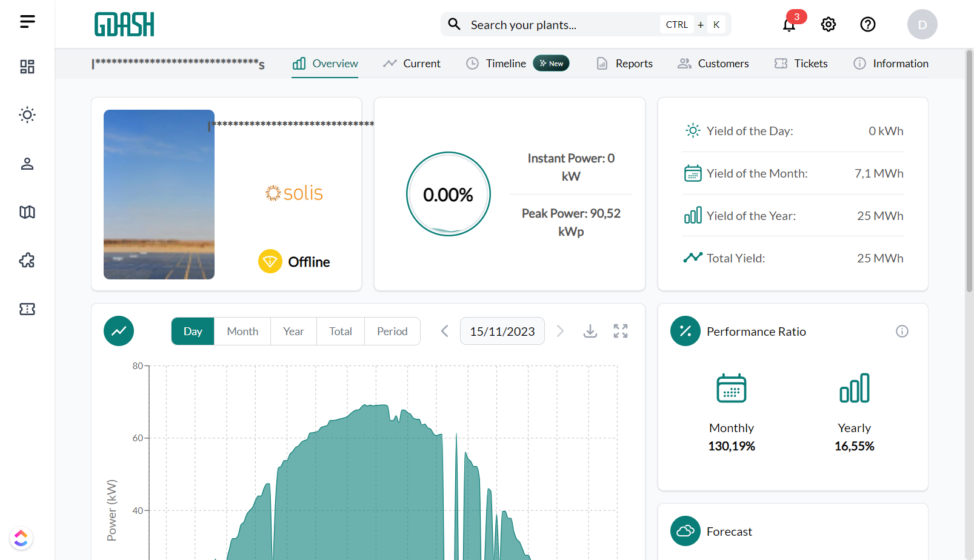974x560 pixels.
Task: Open settings gear icon
Action: coord(829,24)
